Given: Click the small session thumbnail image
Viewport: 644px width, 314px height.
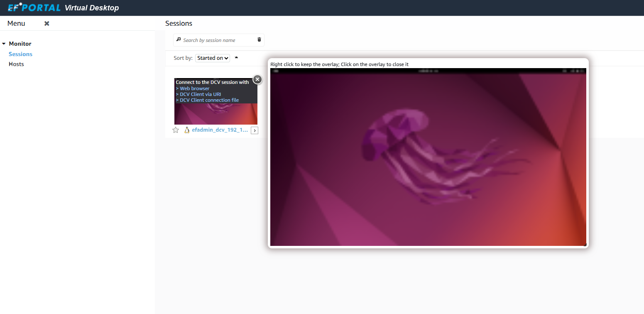Looking at the screenshot, I should (215, 114).
